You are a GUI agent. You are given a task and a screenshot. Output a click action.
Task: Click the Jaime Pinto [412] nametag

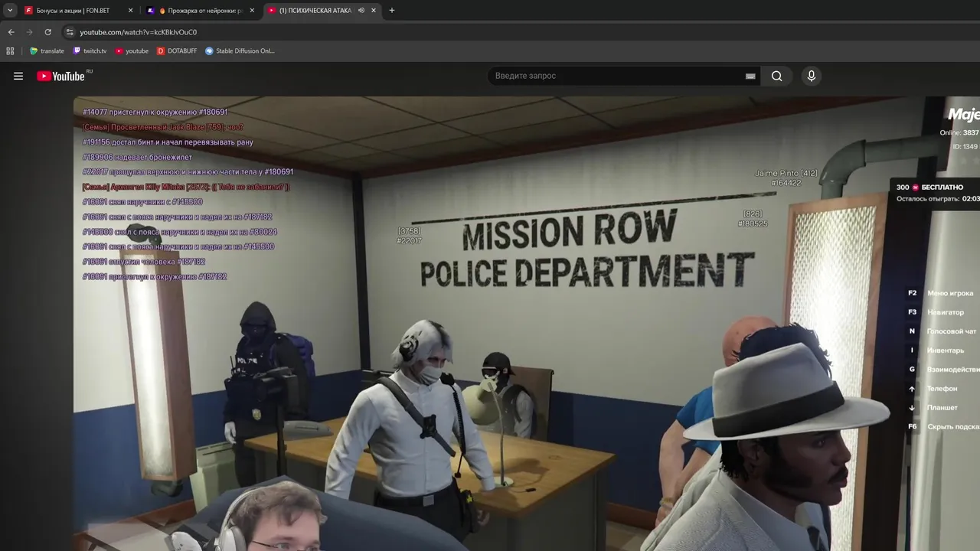tap(786, 174)
